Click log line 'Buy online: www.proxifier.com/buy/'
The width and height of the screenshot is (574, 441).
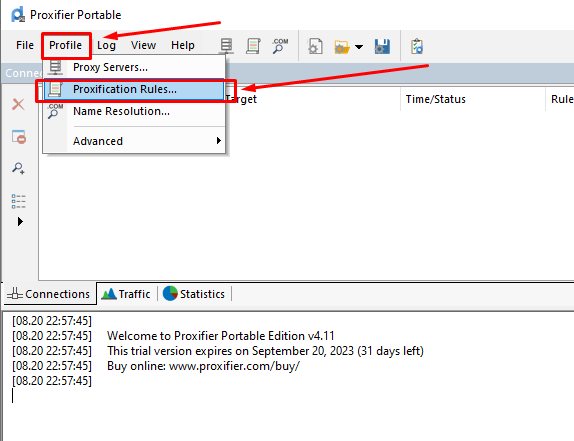click(204, 366)
